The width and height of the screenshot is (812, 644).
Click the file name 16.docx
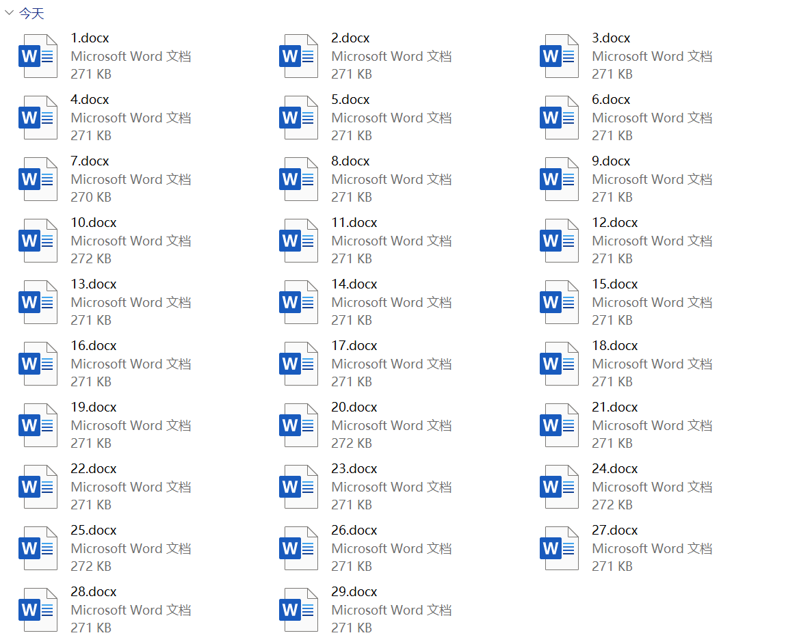(94, 346)
